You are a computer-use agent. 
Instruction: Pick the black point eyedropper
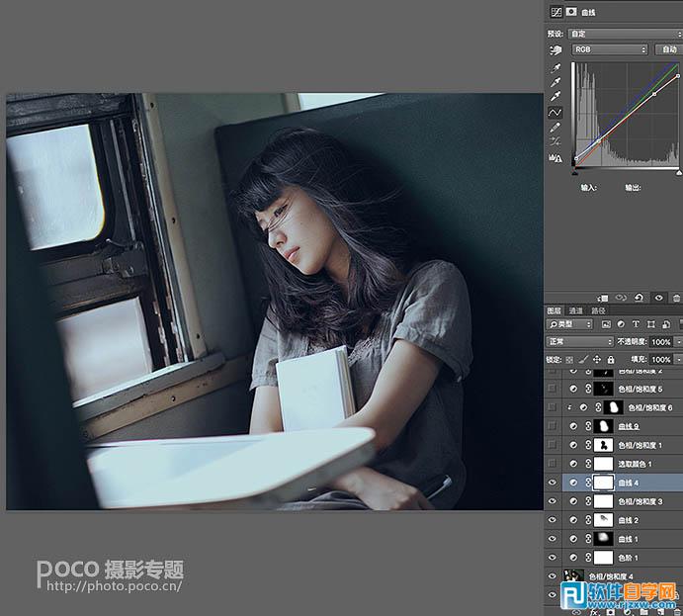[x=555, y=68]
